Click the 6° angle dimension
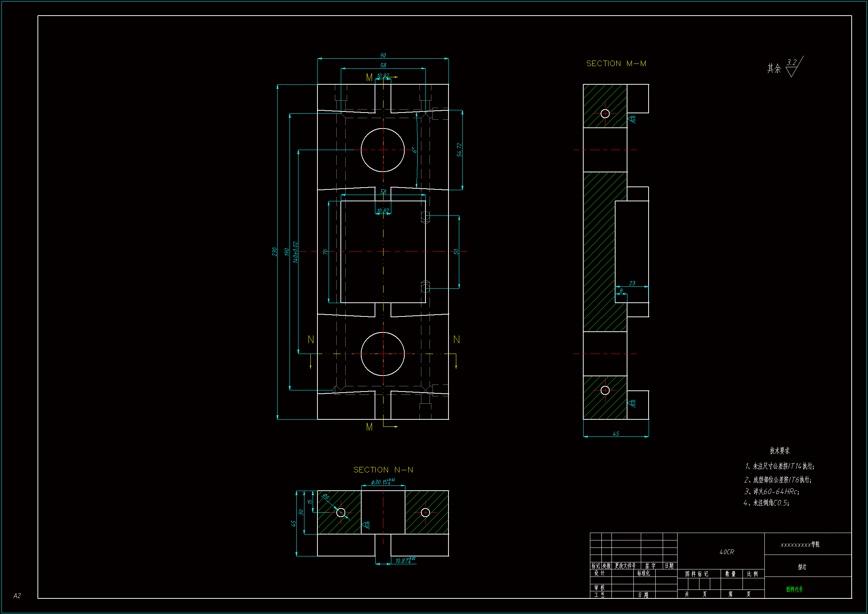 click(415, 150)
